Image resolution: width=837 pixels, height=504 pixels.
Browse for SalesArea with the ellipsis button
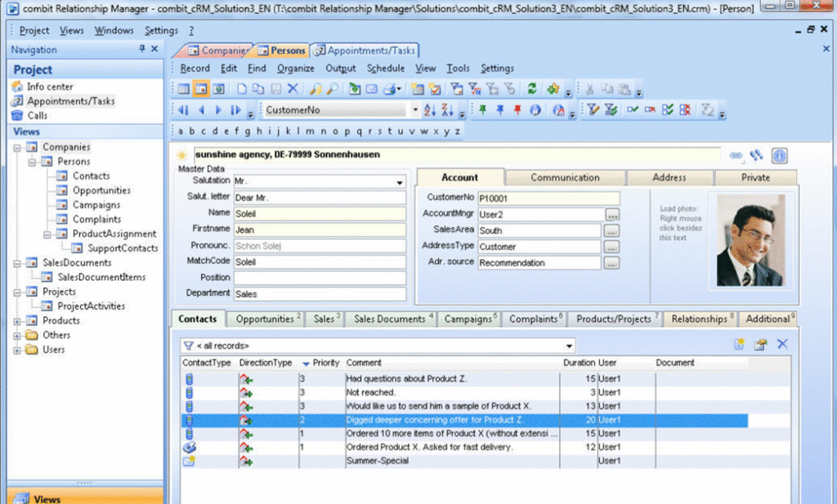(x=611, y=230)
